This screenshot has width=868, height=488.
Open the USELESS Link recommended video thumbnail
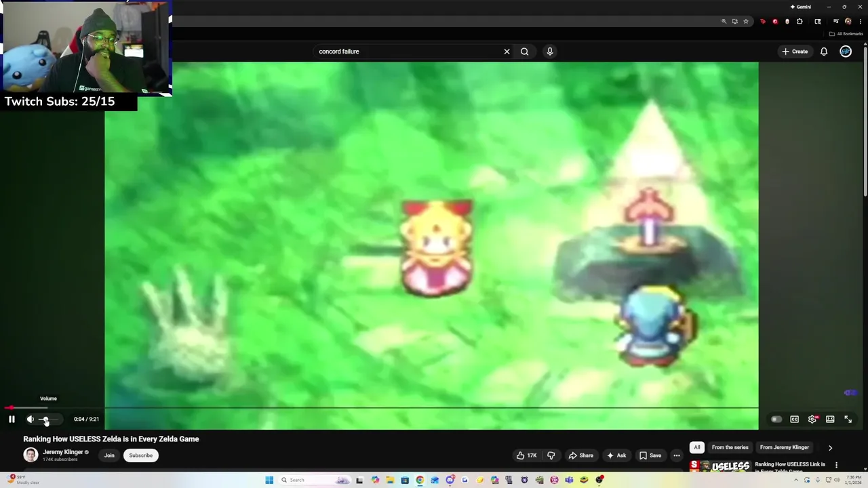tap(720, 466)
